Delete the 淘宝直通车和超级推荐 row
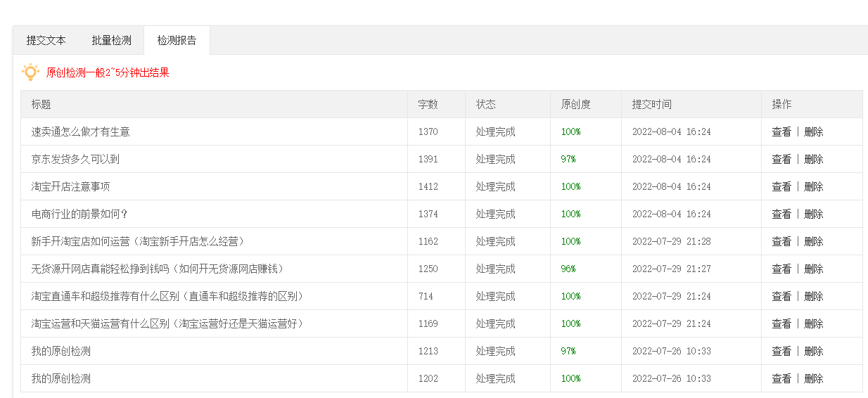 814,296
